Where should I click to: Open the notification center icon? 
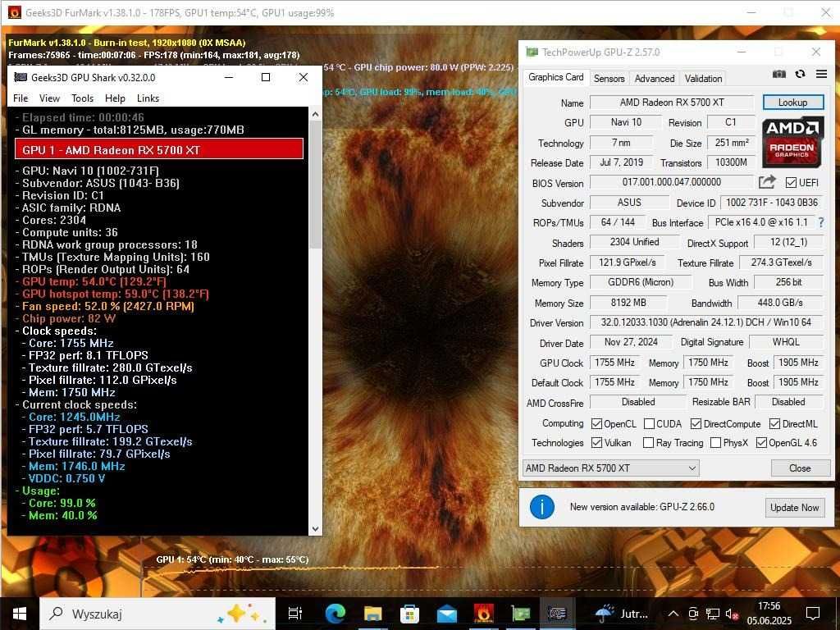click(813, 614)
